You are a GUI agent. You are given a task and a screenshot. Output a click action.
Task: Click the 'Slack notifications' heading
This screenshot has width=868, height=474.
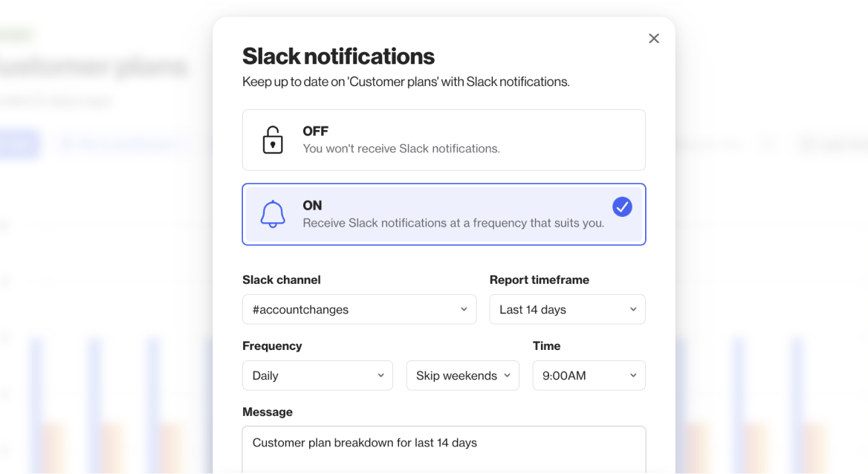(x=338, y=56)
